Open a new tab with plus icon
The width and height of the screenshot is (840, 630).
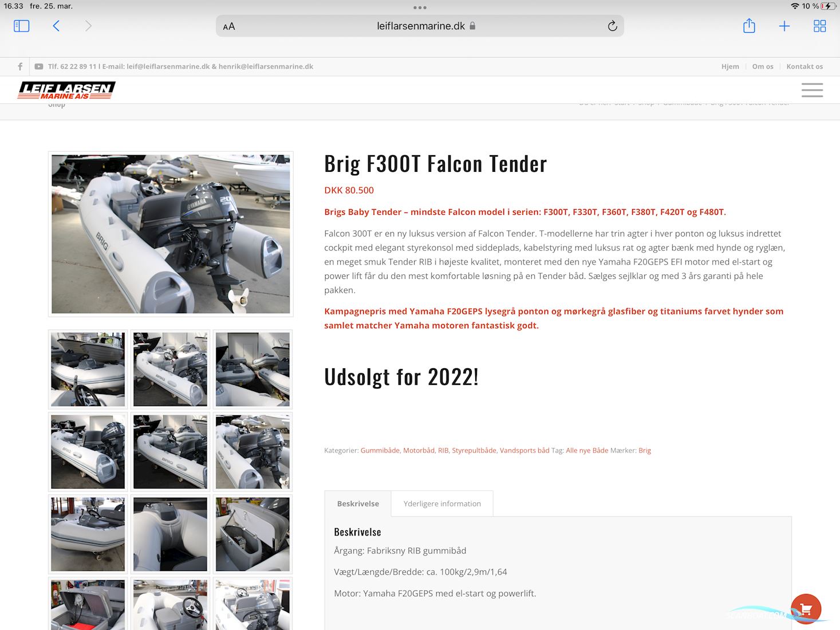coord(784,26)
